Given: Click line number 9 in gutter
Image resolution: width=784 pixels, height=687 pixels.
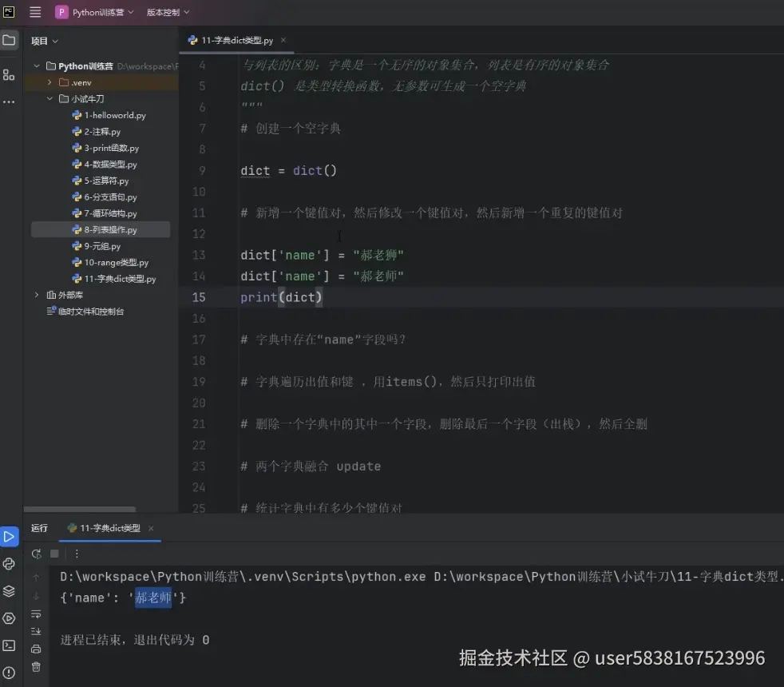Looking at the screenshot, I should point(202,171).
